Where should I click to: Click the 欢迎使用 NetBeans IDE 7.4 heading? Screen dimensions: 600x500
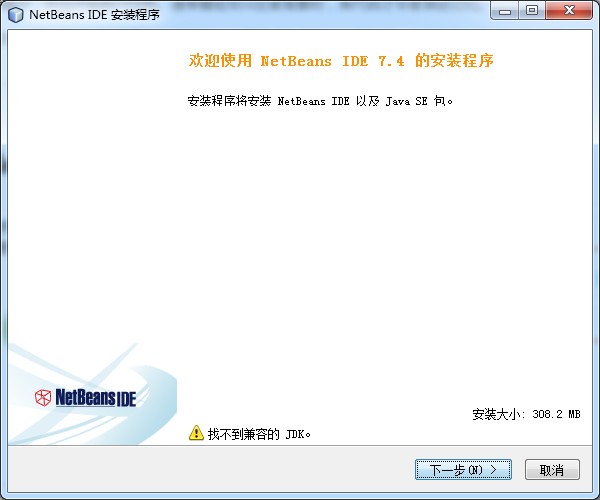[x=341, y=60]
